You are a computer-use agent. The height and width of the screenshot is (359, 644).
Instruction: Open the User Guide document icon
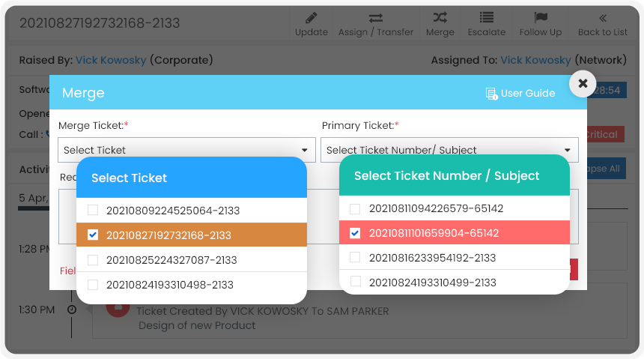tap(491, 94)
